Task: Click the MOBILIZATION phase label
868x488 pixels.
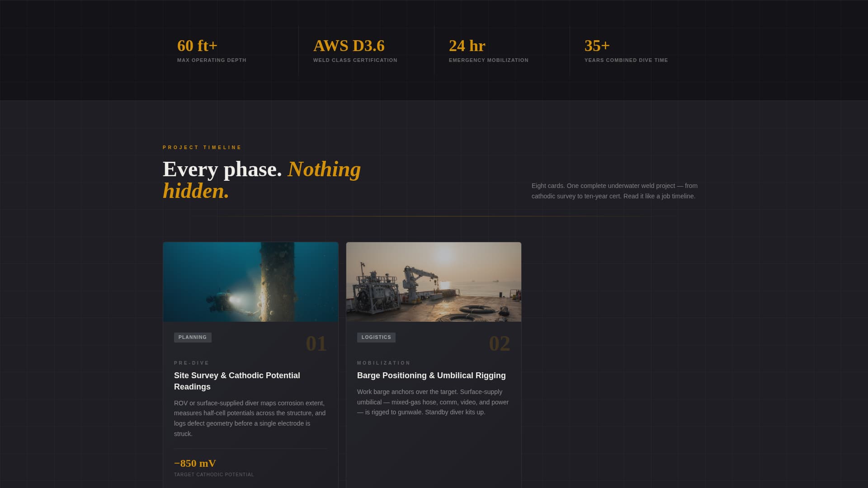Action: 384,363
